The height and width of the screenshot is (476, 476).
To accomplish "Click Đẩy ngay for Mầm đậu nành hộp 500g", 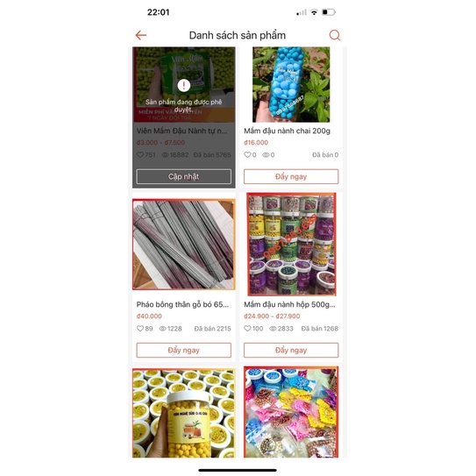I will click(291, 350).
